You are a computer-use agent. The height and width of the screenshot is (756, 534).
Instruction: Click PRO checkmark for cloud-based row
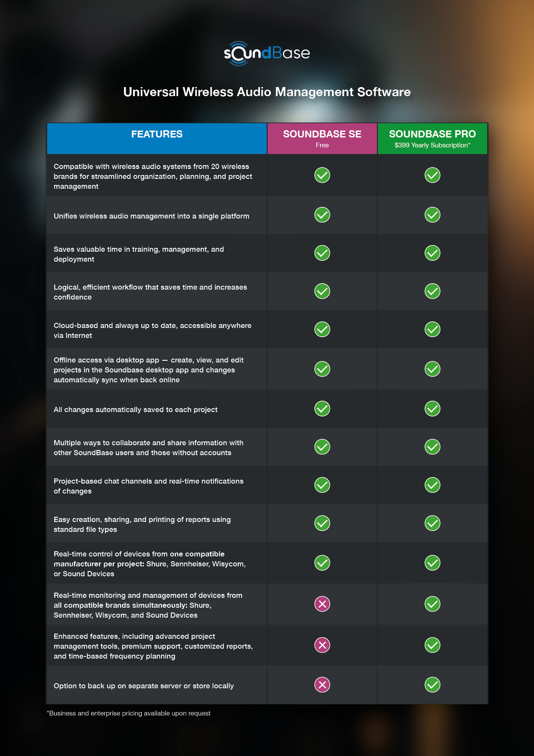point(432,329)
